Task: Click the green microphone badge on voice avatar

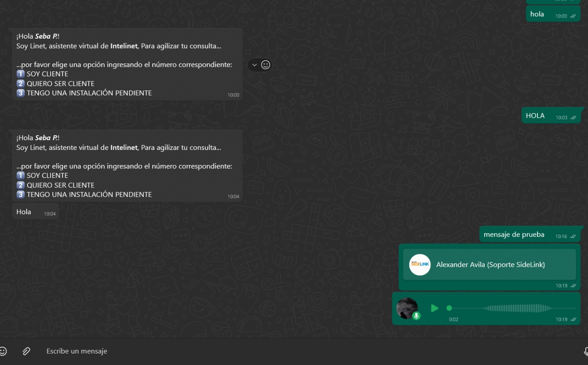Action: point(416,316)
